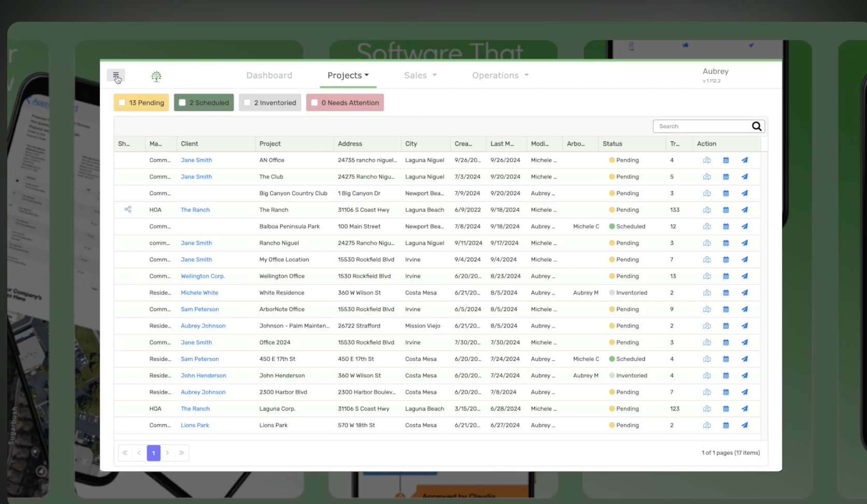This screenshot has height=504, width=867.
Task: Open map icon for The Club project
Action: [707, 177]
